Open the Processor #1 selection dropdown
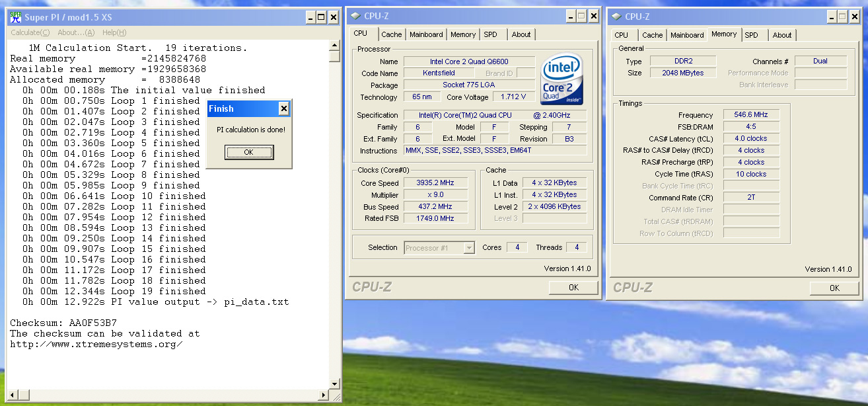 (469, 248)
